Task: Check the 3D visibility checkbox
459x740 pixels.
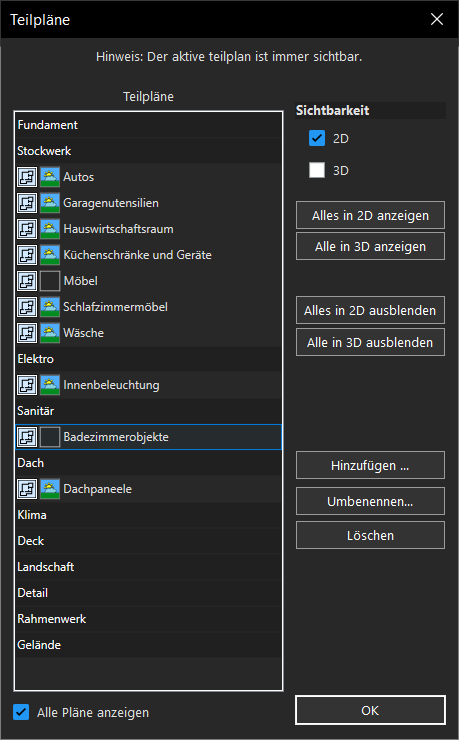Action: pyautogui.click(x=317, y=170)
